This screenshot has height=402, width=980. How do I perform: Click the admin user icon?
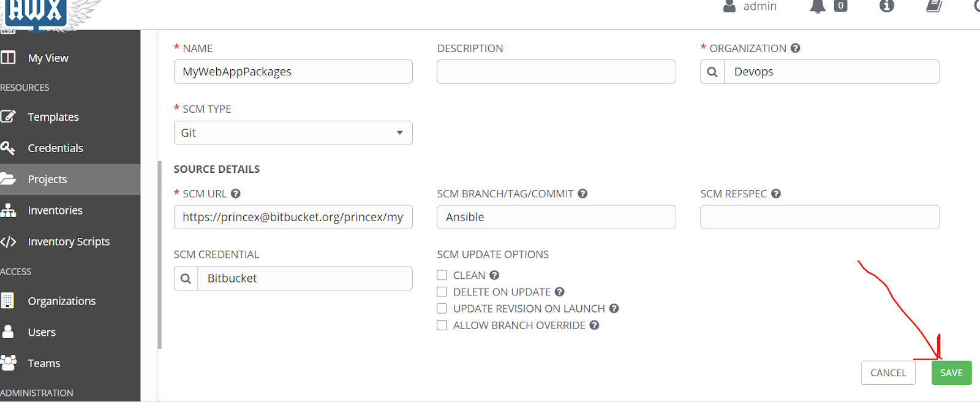[x=729, y=6]
